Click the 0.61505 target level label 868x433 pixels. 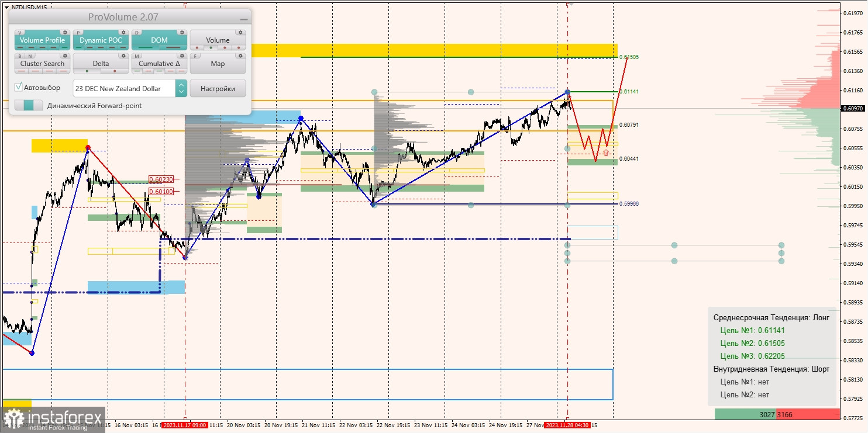pyautogui.click(x=629, y=57)
